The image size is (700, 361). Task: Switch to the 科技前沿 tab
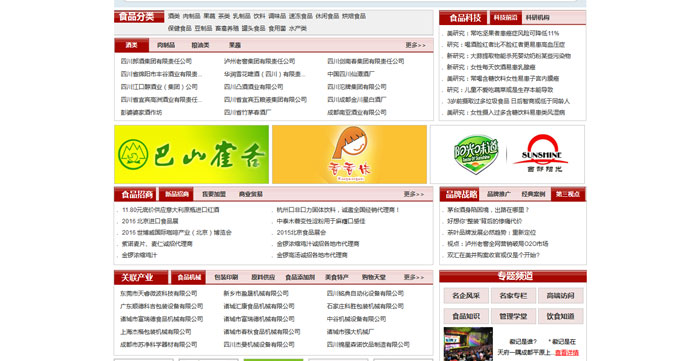tap(505, 17)
